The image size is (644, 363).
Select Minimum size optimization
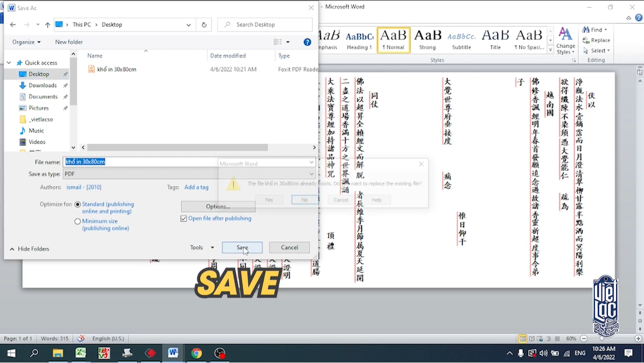coord(77,221)
